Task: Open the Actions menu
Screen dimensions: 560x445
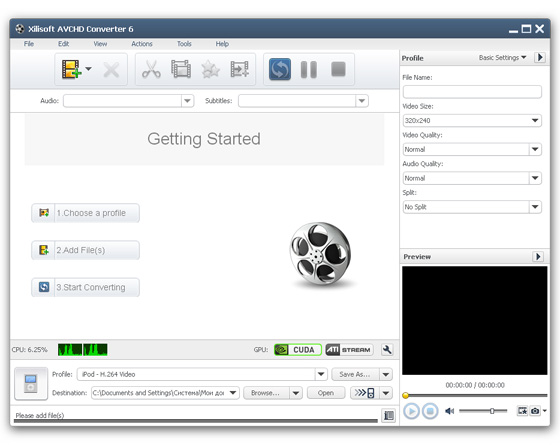Action: [x=142, y=44]
